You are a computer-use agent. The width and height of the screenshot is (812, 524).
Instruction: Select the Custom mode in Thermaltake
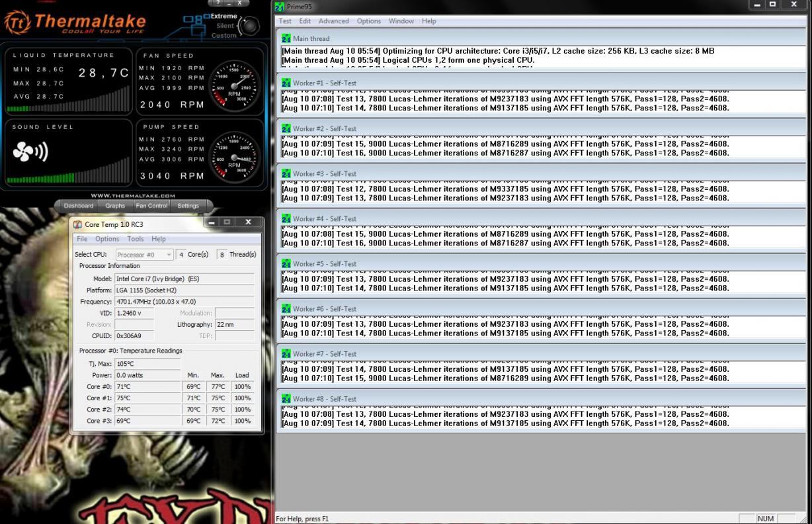223,35
